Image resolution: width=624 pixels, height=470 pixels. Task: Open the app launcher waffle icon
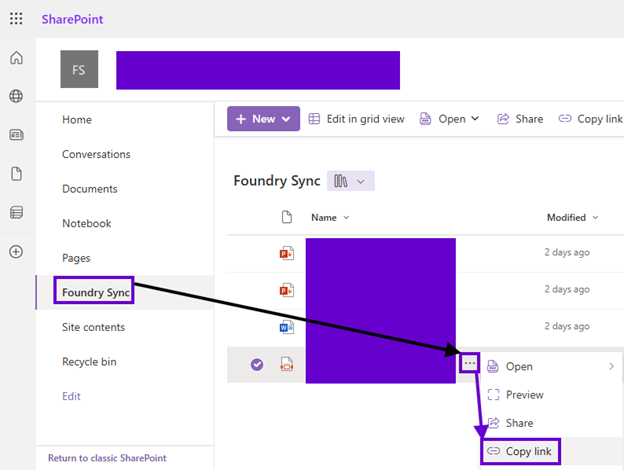16,19
